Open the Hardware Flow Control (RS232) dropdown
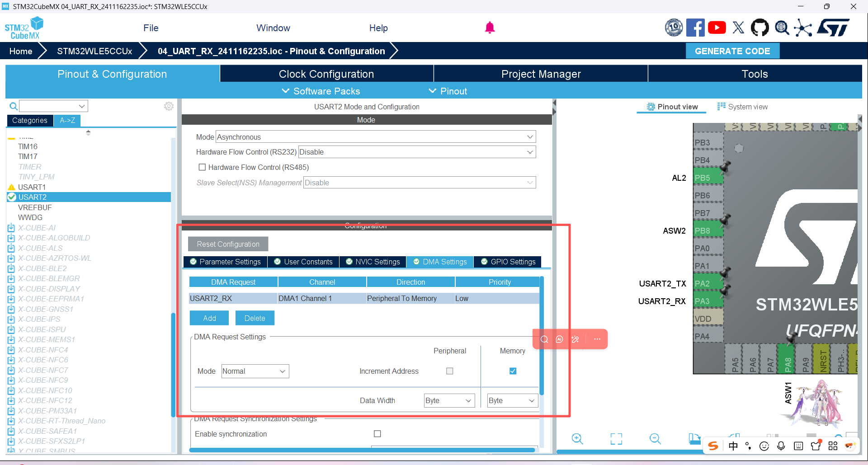 coord(417,152)
